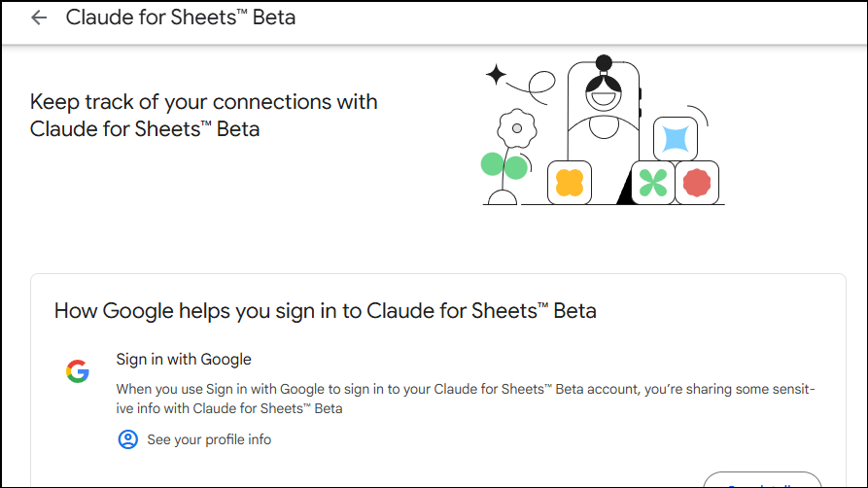Click the yellow flower block in illustration
The image size is (868, 488).
pyautogui.click(x=570, y=182)
